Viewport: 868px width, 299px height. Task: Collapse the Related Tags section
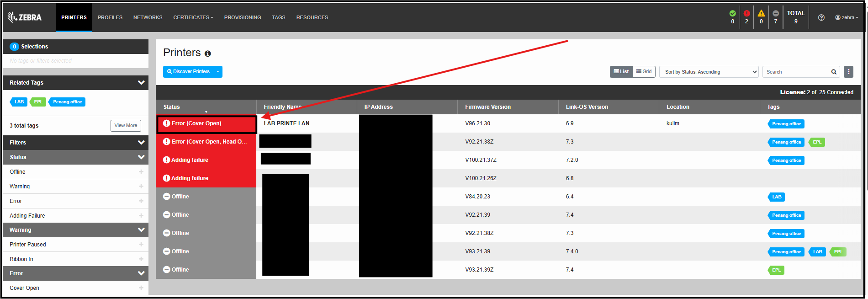pos(141,83)
